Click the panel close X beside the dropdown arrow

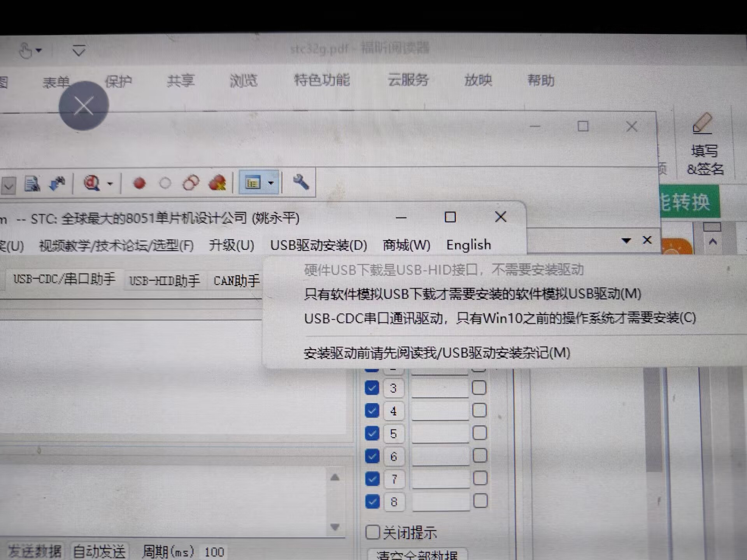[x=647, y=240]
